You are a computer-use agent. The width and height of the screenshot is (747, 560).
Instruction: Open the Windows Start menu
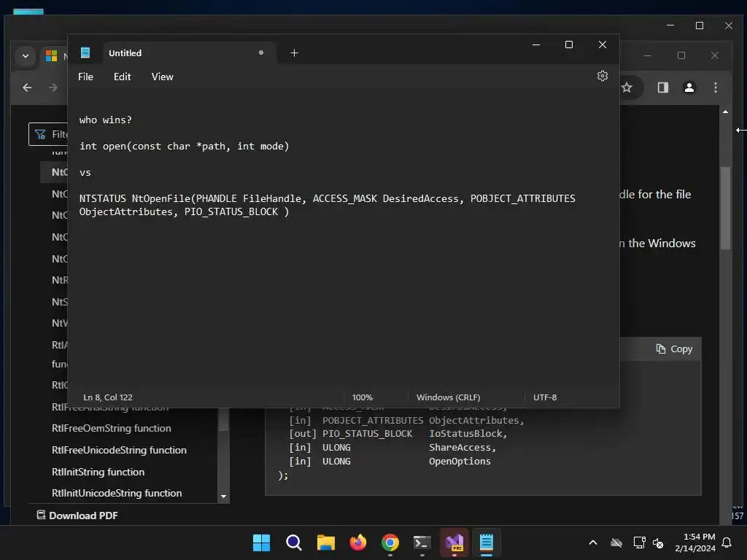tap(261, 542)
